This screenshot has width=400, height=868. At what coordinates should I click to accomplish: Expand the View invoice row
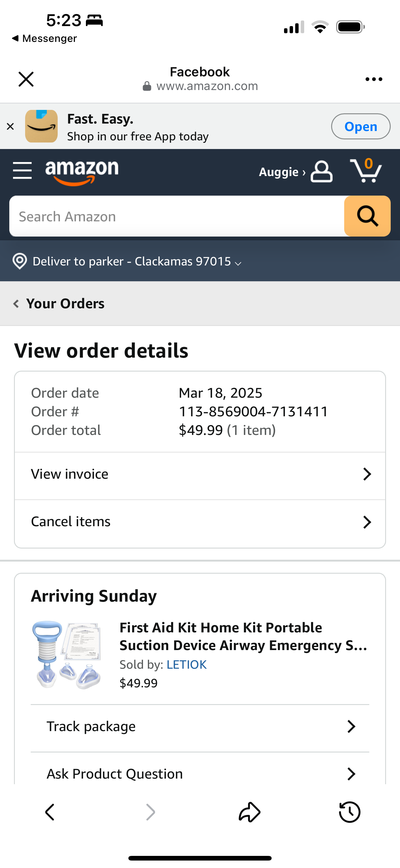point(200,474)
